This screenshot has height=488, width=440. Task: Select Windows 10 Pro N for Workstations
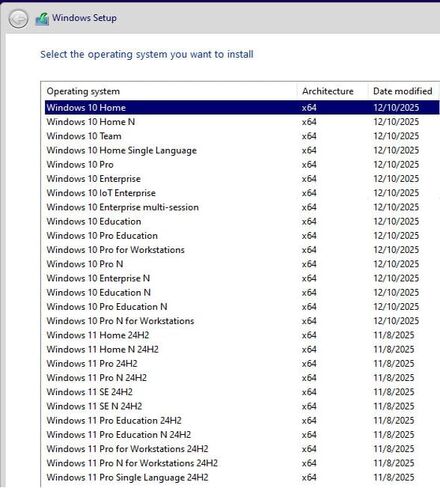tap(242, 321)
